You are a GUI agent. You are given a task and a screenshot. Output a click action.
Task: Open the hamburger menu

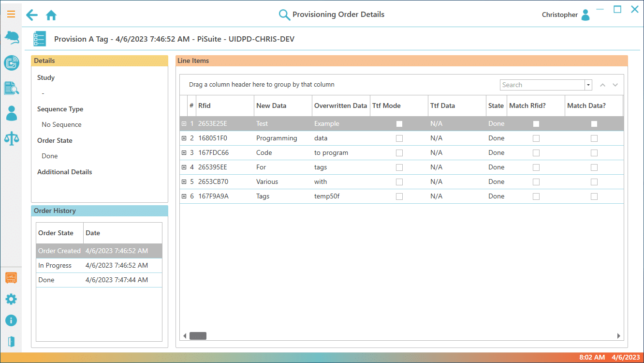coord(11,14)
